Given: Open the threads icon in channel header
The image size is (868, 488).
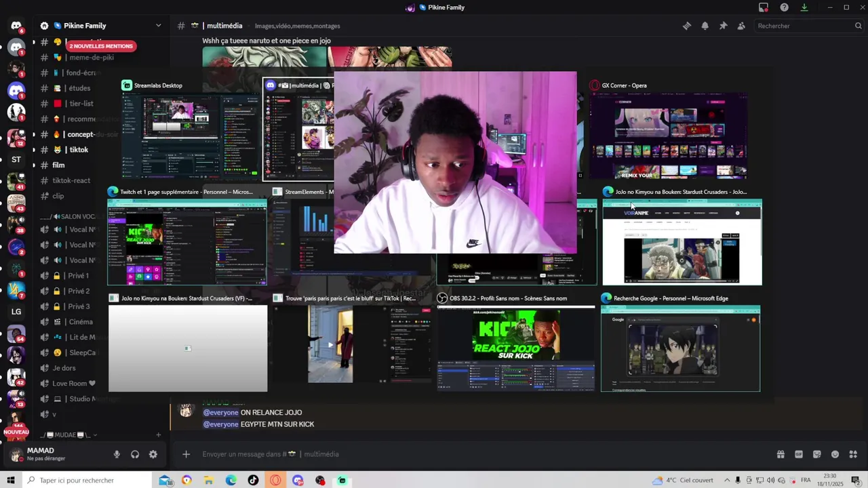Looking at the screenshot, I should click(687, 26).
